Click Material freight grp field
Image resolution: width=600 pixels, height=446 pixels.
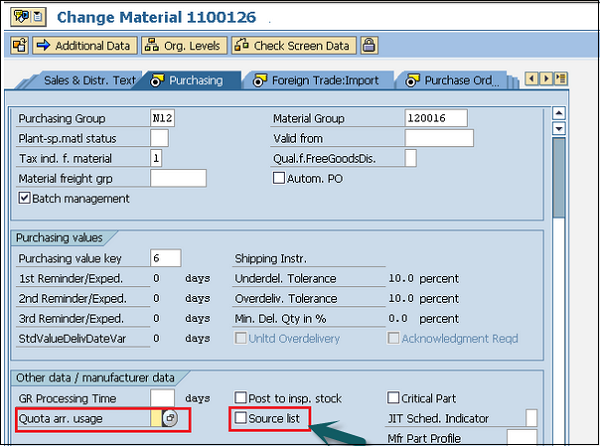pos(178,178)
